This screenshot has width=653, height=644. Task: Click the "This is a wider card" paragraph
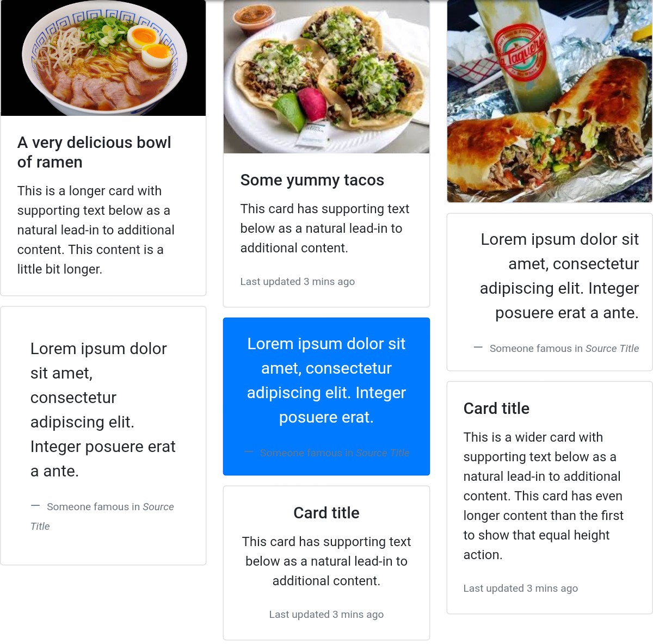point(544,496)
